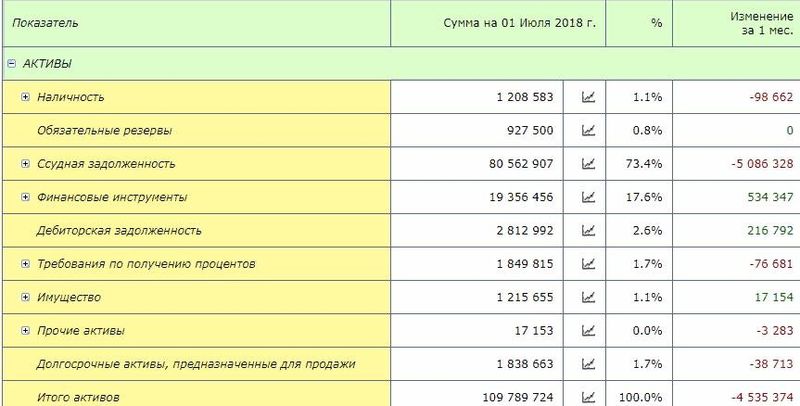Open chart icon for Требования по получению процентов
The width and height of the screenshot is (800, 406).
coord(588,264)
